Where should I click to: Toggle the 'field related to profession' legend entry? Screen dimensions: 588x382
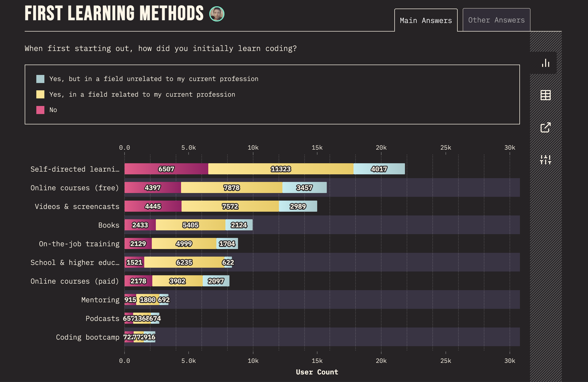point(142,94)
